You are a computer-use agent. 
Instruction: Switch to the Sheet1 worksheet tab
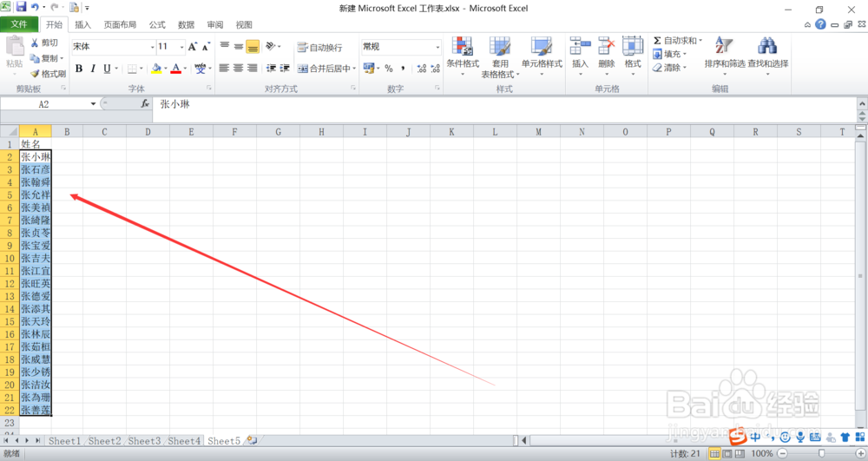[x=64, y=441]
